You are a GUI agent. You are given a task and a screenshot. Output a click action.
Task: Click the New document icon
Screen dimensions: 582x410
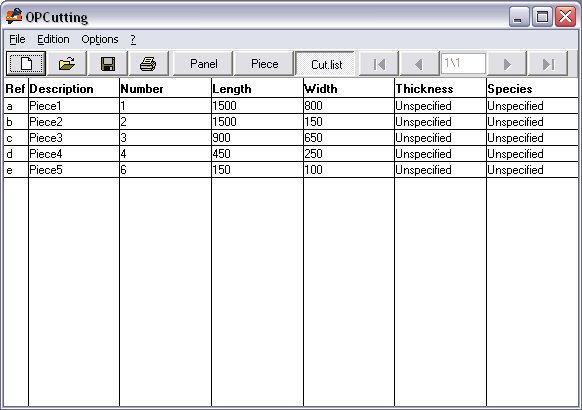coord(26,64)
